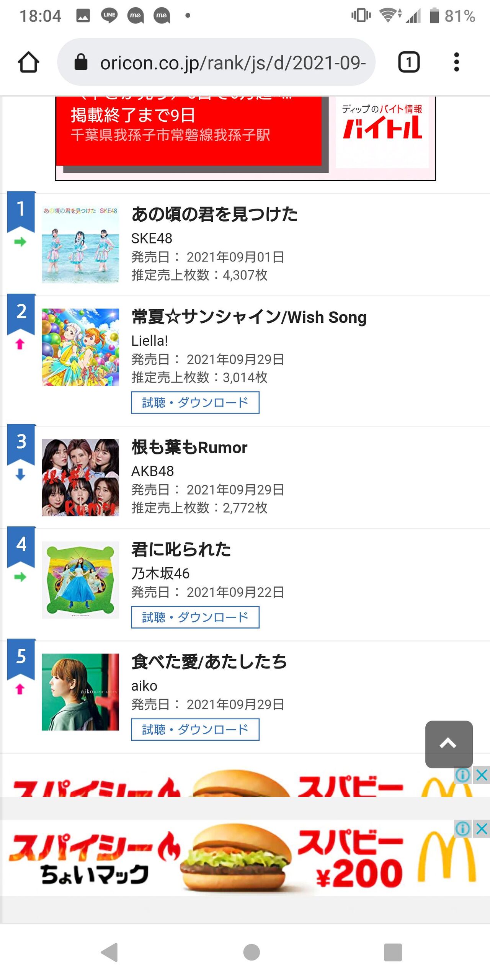Tap the バイトル job advertisement banner
490x980 pixels.
[245, 138]
